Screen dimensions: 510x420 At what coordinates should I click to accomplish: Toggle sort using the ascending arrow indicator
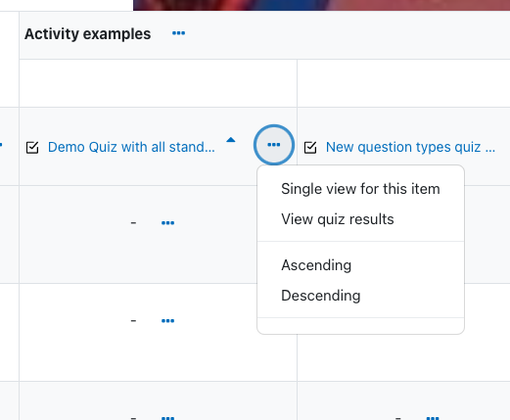pos(231,140)
